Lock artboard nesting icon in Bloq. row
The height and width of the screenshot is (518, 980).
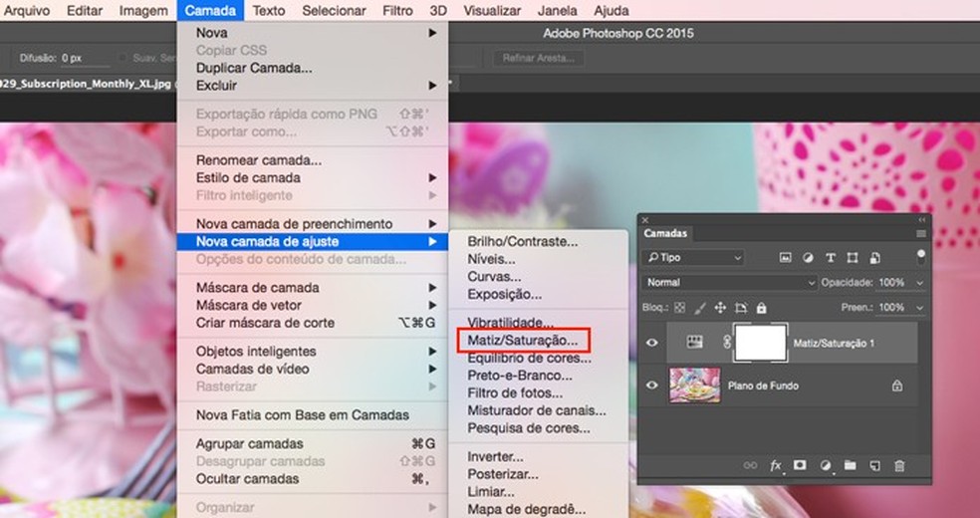point(741,308)
